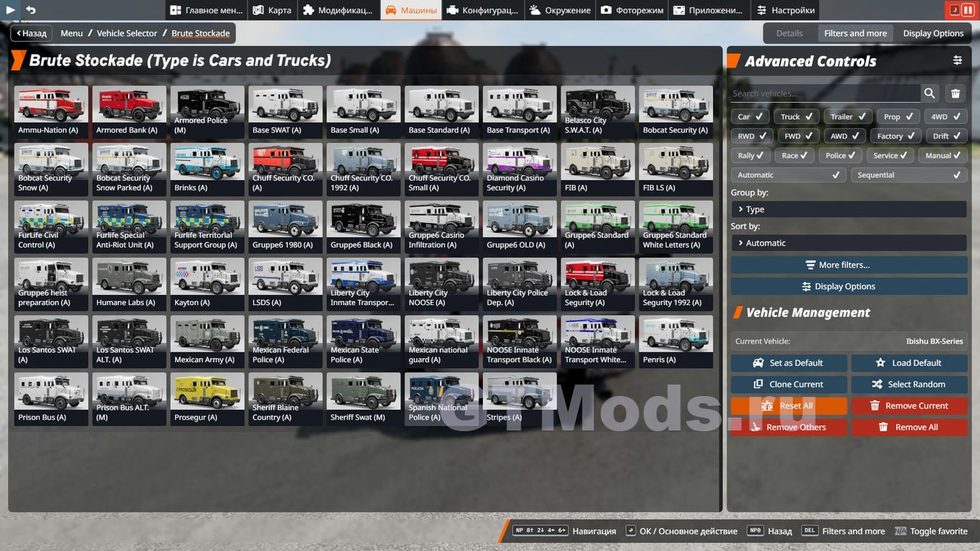Switch to the Display Options tab
980x551 pixels.
coord(933,33)
